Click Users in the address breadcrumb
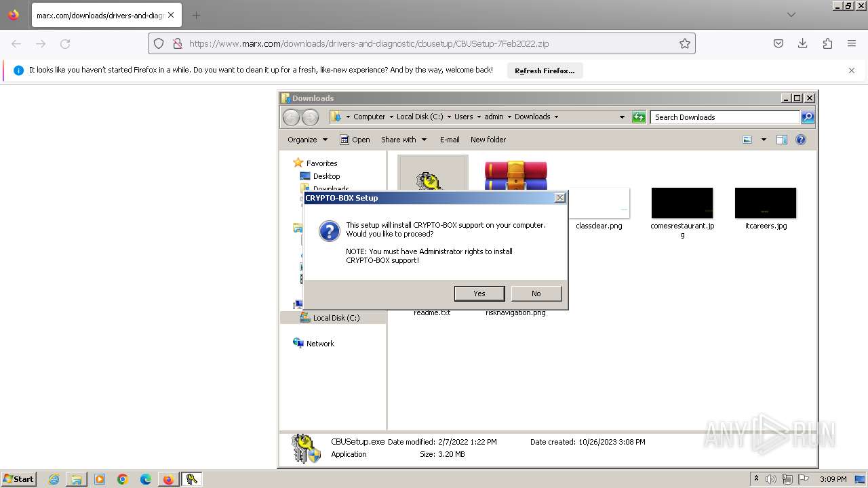The width and height of the screenshot is (868, 488). click(x=464, y=117)
